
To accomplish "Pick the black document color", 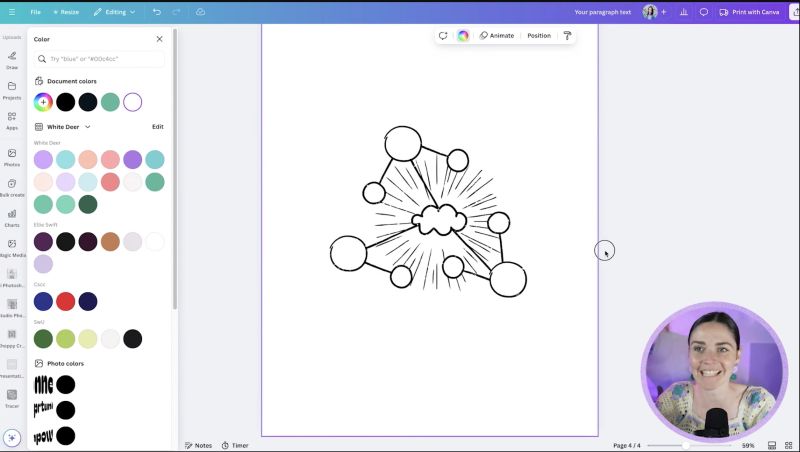I will [65, 102].
